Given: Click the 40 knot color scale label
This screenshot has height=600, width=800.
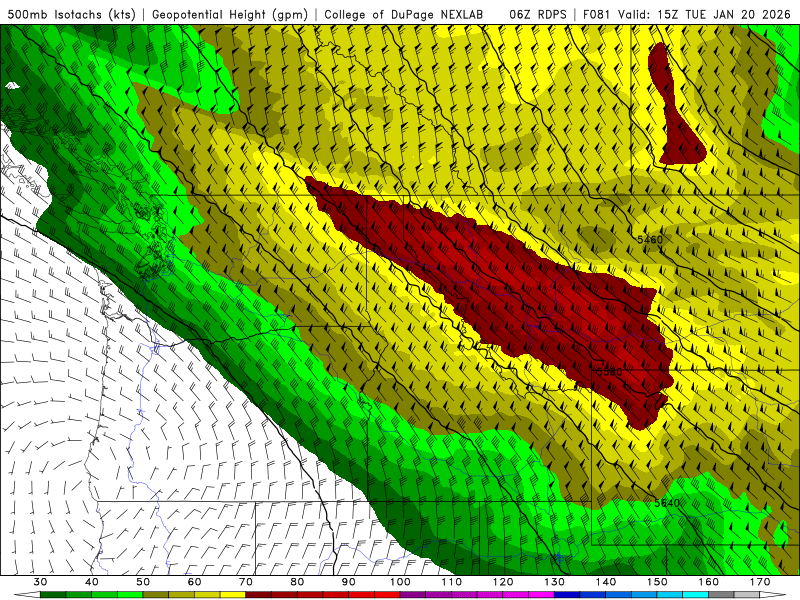Looking at the screenshot, I should click(92, 582).
